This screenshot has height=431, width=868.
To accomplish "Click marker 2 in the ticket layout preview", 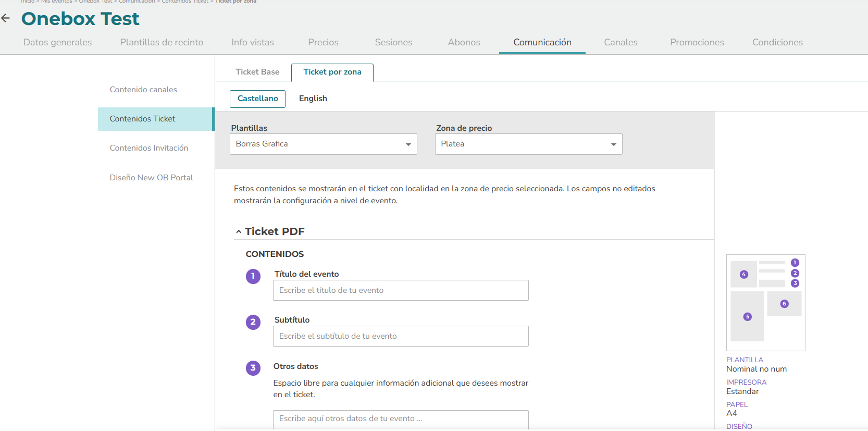I will (795, 273).
